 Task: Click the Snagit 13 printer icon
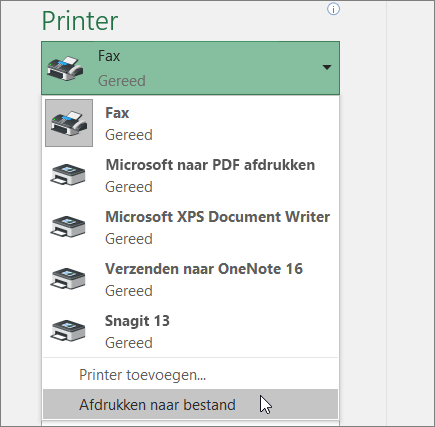point(68,331)
